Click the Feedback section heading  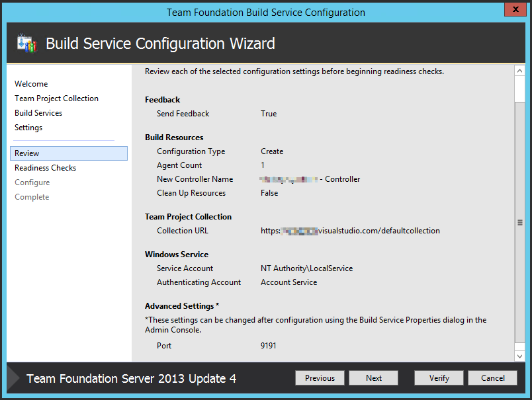163,100
